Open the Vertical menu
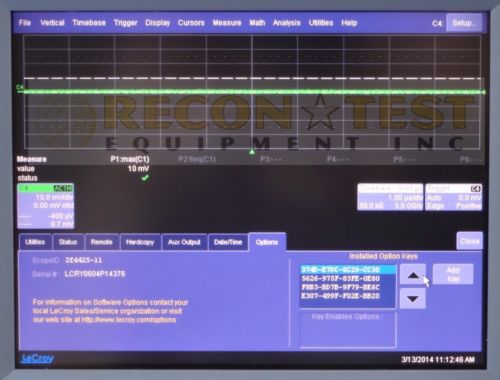 52,23
